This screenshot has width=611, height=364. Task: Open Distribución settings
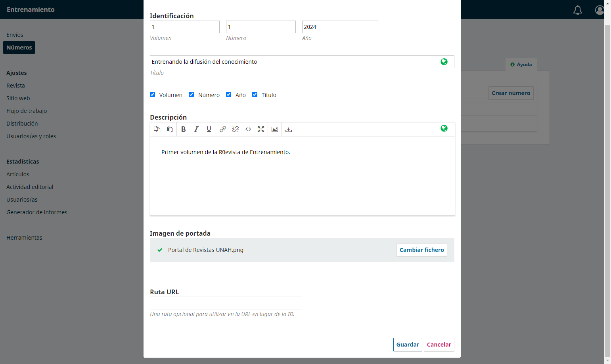(22, 124)
